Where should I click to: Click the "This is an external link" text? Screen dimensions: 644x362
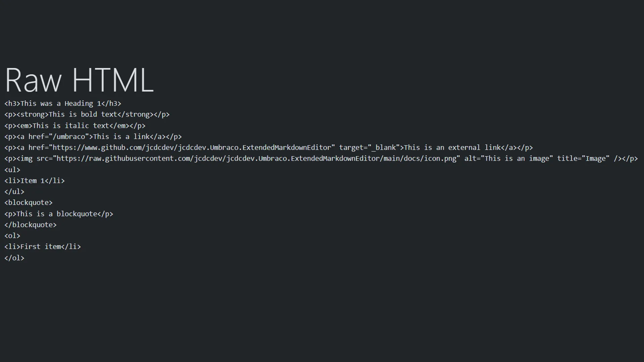point(452,148)
